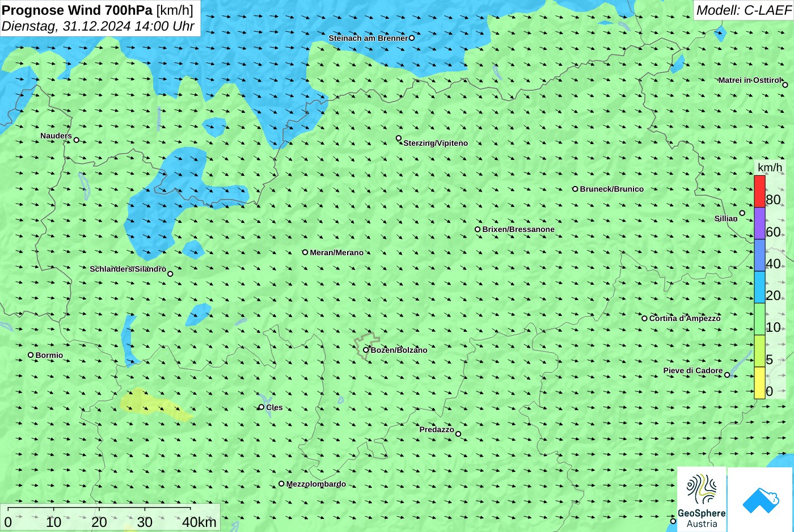Image resolution: width=794 pixels, height=532 pixels.
Task: Click the 'Predazzo' label
Action: tap(437, 429)
